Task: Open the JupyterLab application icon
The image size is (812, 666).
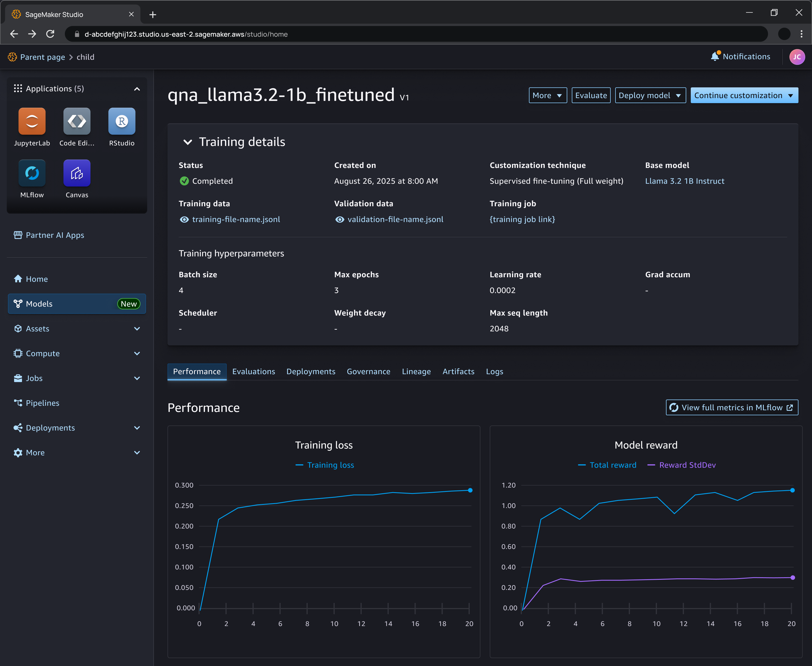Action: pyautogui.click(x=32, y=121)
